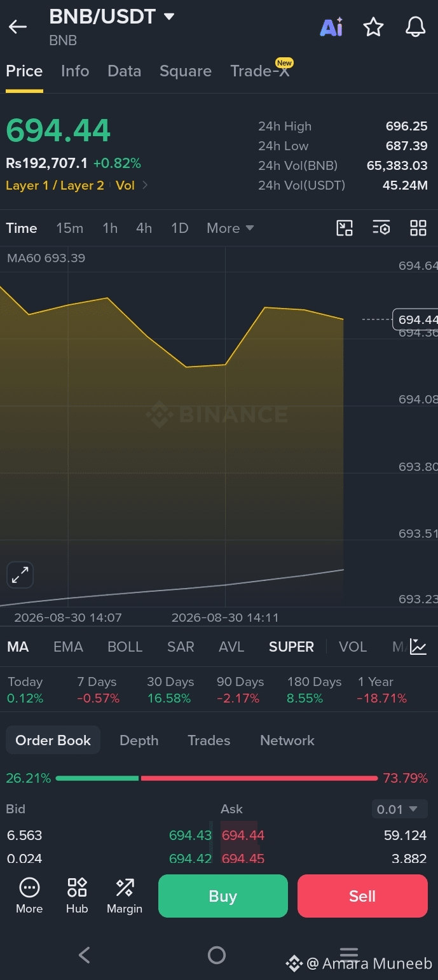438x980 pixels.
Task: Open the grid layout icon
Action: click(x=418, y=228)
